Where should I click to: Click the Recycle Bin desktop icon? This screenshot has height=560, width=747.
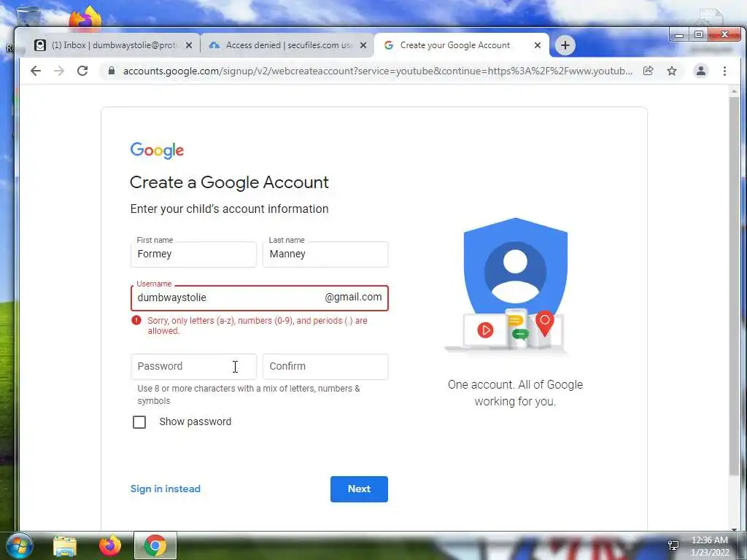[28, 16]
